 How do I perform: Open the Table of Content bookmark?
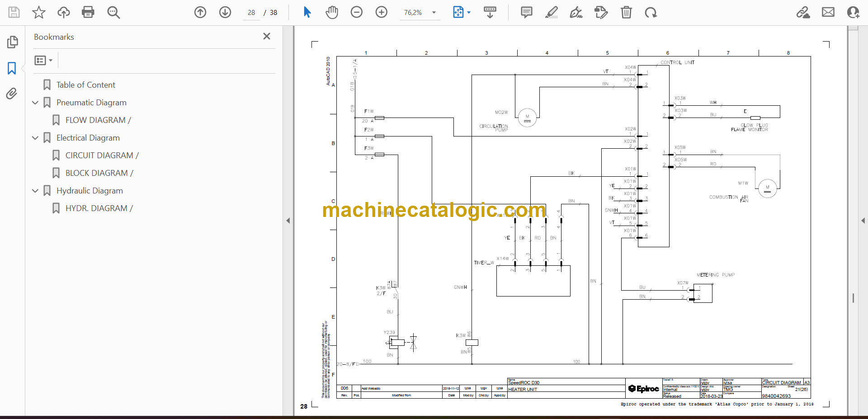point(85,85)
